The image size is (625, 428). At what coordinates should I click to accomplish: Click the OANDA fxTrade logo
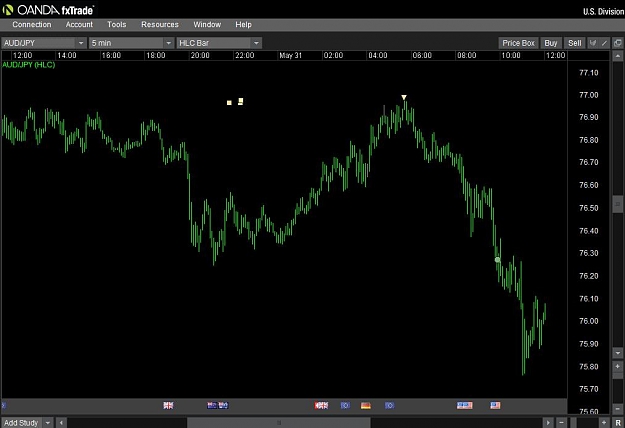(x=48, y=10)
